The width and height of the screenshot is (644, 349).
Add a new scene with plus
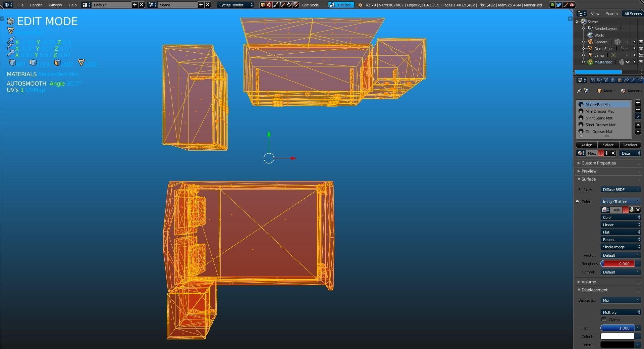point(201,5)
